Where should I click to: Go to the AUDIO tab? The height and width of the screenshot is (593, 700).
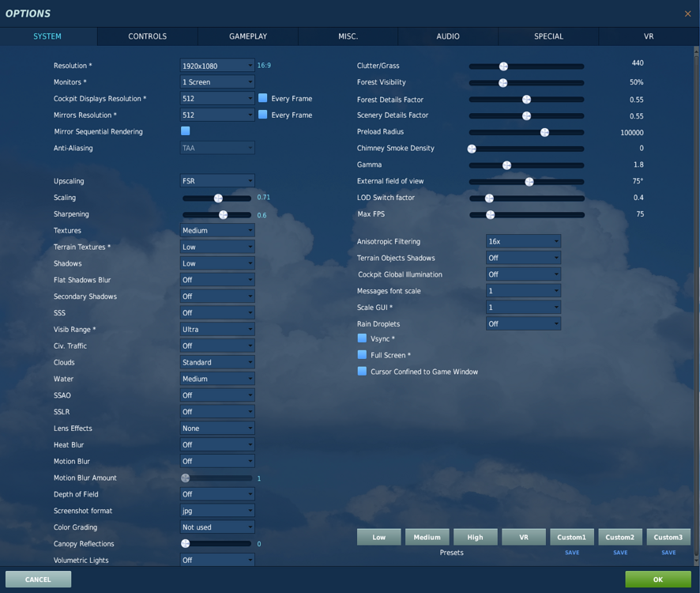coord(448,36)
